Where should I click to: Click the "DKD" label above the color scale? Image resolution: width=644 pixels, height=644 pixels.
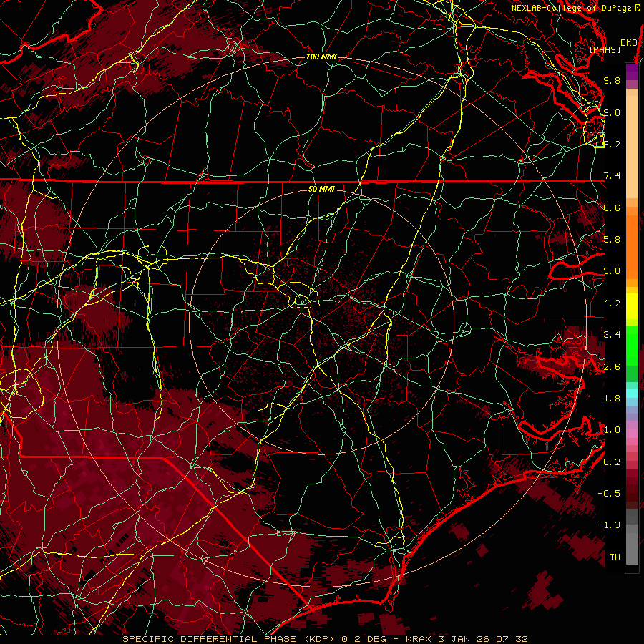click(629, 42)
